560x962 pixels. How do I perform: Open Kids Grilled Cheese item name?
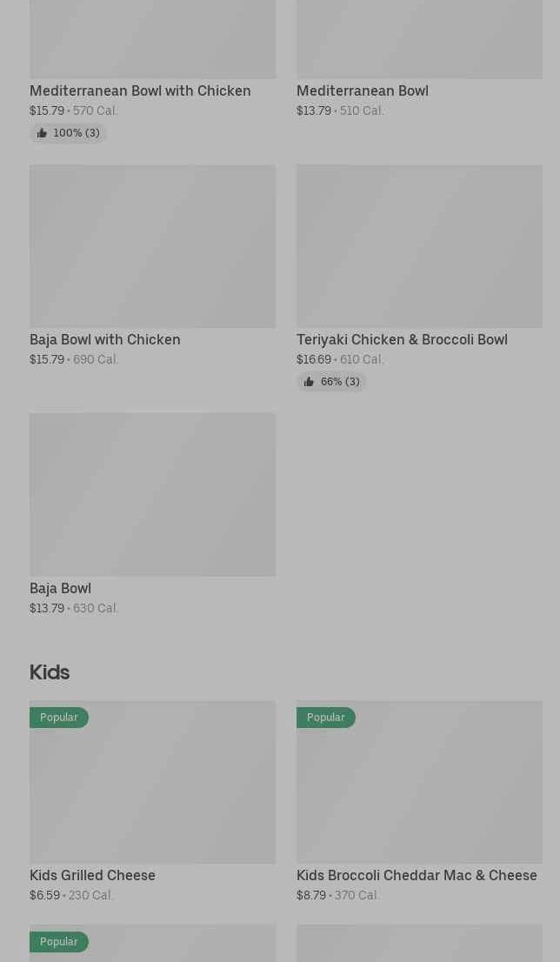[x=92, y=875]
